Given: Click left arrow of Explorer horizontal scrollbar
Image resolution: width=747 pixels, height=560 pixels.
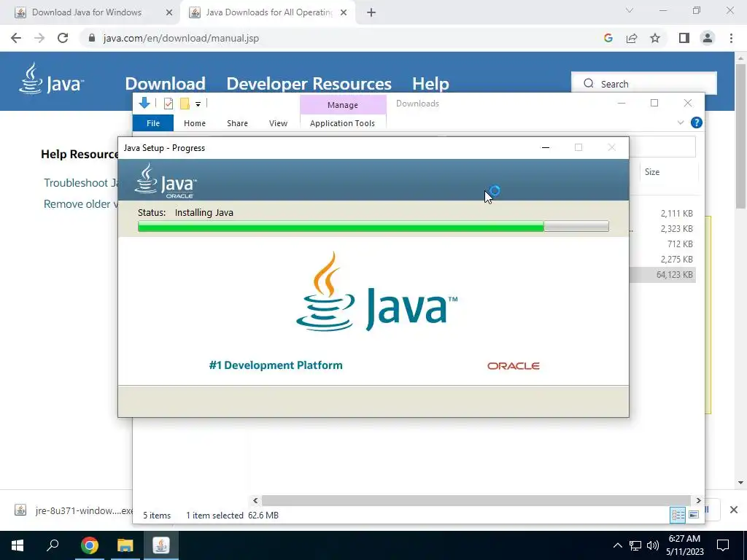Looking at the screenshot, I should pos(255,500).
